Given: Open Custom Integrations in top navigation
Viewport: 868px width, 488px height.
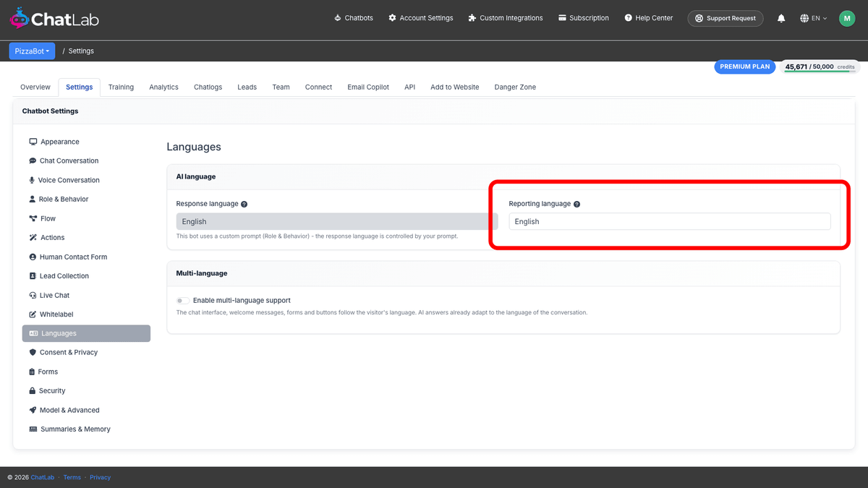Looking at the screenshot, I should tap(505, 18).
